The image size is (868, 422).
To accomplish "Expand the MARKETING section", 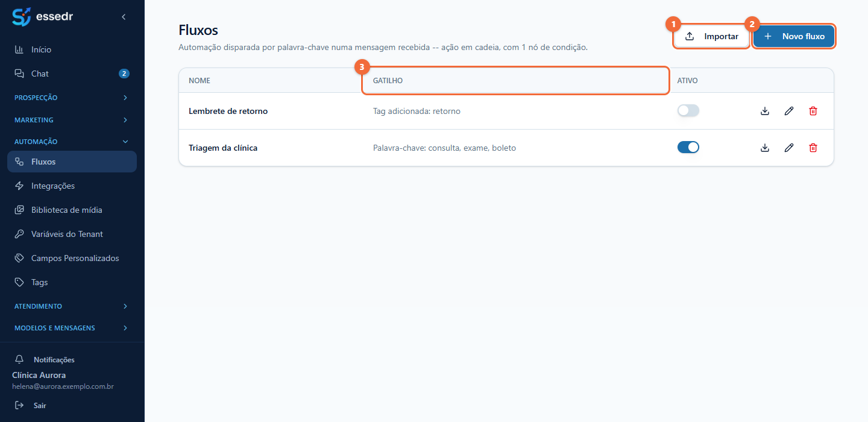I will [72, 120].
